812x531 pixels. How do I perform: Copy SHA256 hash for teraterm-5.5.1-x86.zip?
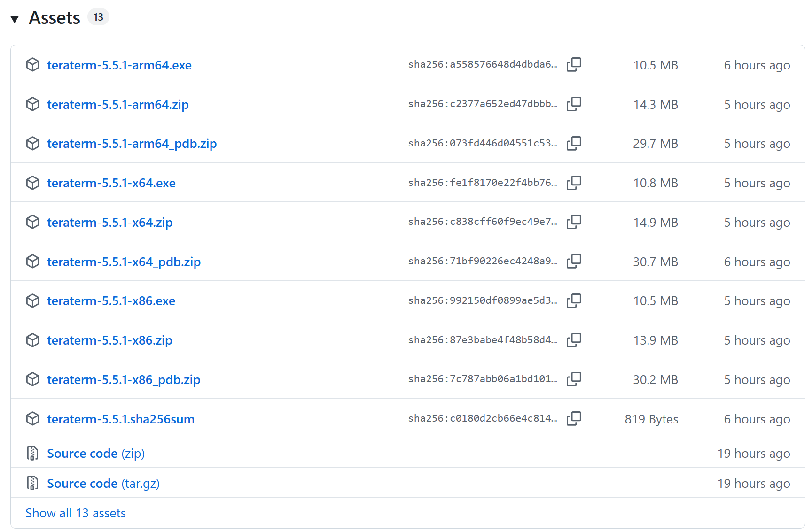pos(574,340)
